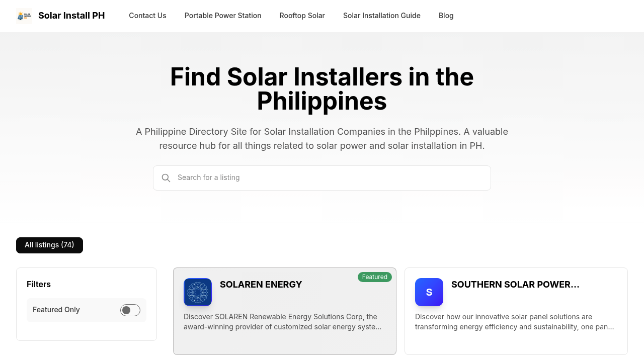Open the SOUTHERN SOLAR POWER listing title
The image size is (644, 362).
(x=515, y=284)
